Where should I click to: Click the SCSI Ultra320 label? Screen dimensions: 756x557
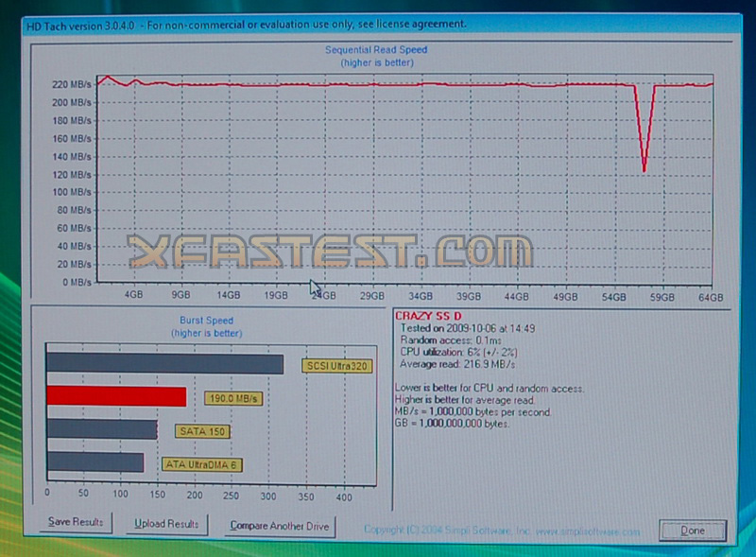337,366
